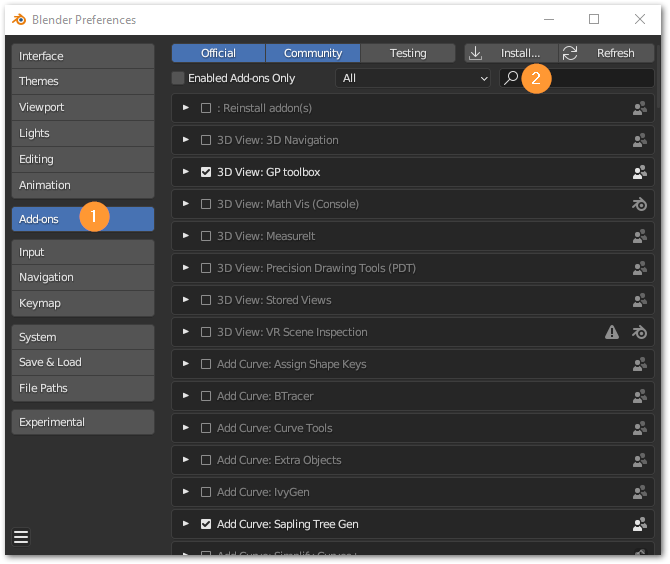The height and width of the screenshot is (564, 670).
Task: Click the warning triangle on VR Scene Inspection
Action: pos(612,332)
